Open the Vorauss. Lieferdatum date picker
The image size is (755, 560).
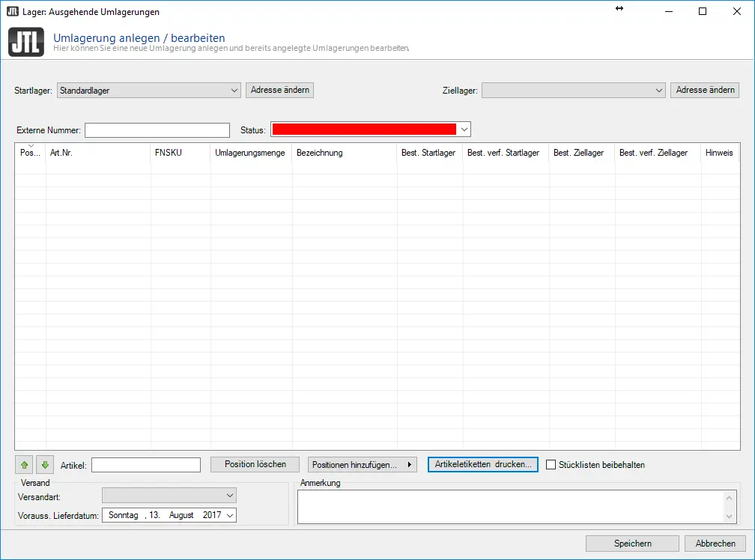pos(230,515)
